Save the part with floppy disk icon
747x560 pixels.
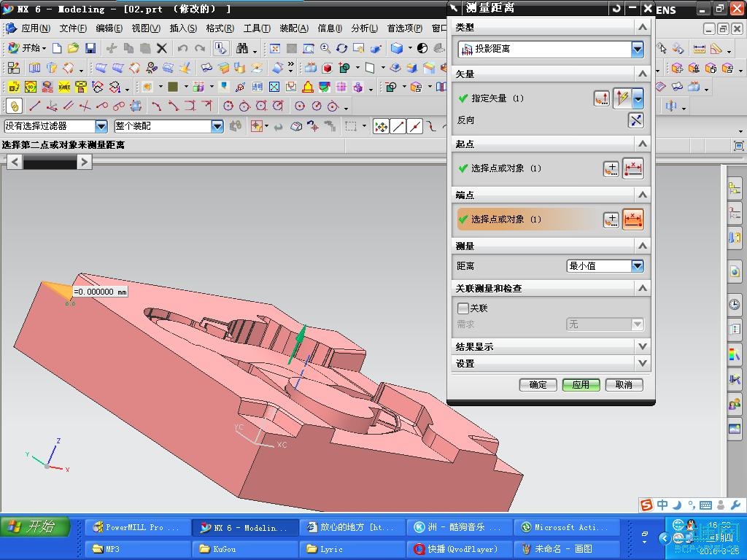[90, 48]
